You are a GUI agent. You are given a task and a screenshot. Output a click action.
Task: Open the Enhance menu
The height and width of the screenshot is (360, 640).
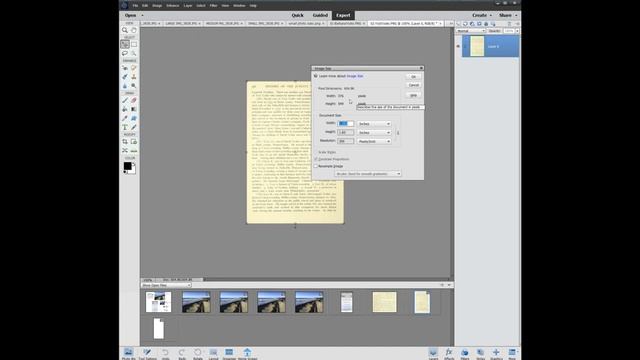[x=173, y=6]
